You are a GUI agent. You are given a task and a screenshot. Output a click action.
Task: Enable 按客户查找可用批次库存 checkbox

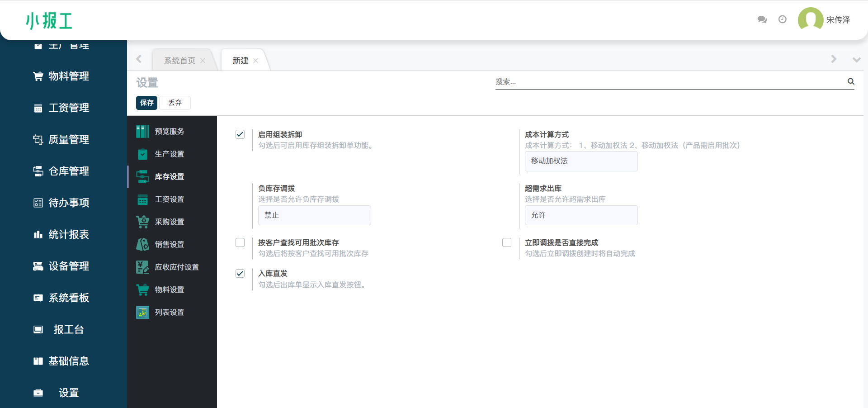click(x=240, y=242)
